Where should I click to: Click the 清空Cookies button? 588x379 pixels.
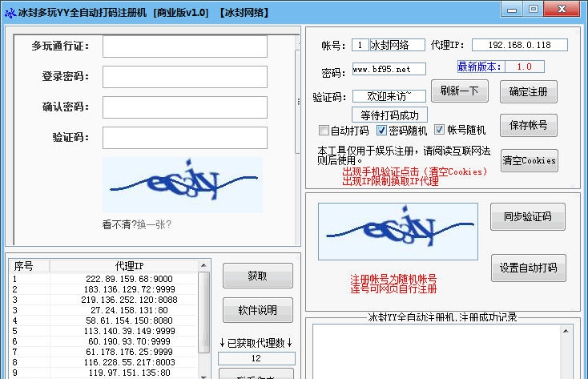(x=530, y=160)
